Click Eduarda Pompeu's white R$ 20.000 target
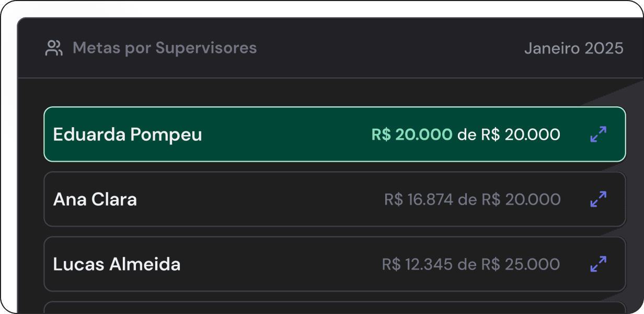Screen dimensions: 644x314 click(x=521, y=134)
